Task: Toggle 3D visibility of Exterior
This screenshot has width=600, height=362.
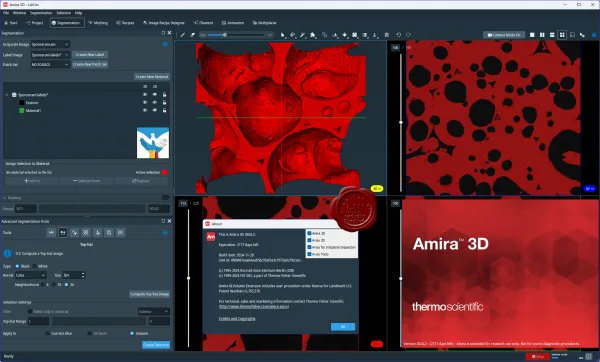Action: click(x=145, y=103)
